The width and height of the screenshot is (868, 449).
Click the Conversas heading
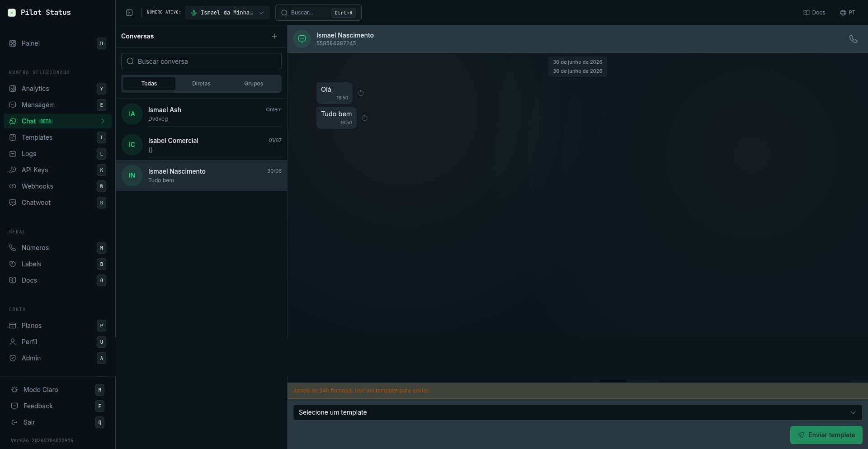[137, 36]
